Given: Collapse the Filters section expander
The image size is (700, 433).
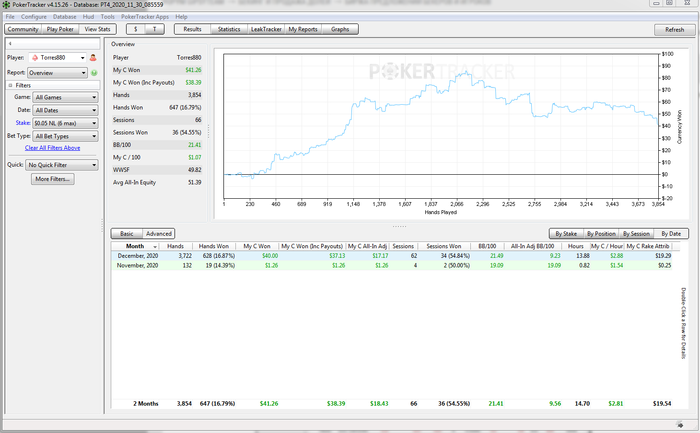Looking at the screenshot, I should 10,85.
